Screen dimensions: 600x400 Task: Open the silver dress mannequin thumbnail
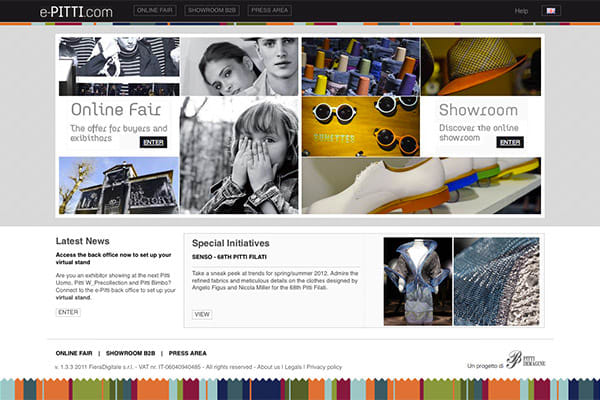coord(416,281)
